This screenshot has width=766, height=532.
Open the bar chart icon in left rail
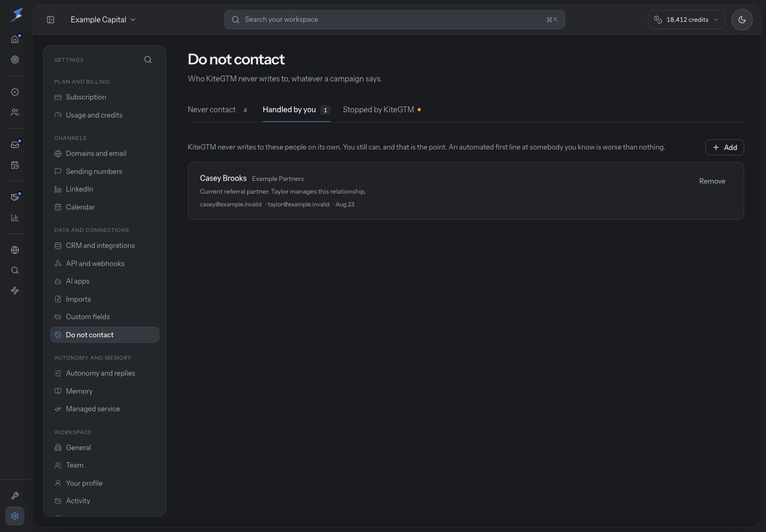click(x=15, y=218)
